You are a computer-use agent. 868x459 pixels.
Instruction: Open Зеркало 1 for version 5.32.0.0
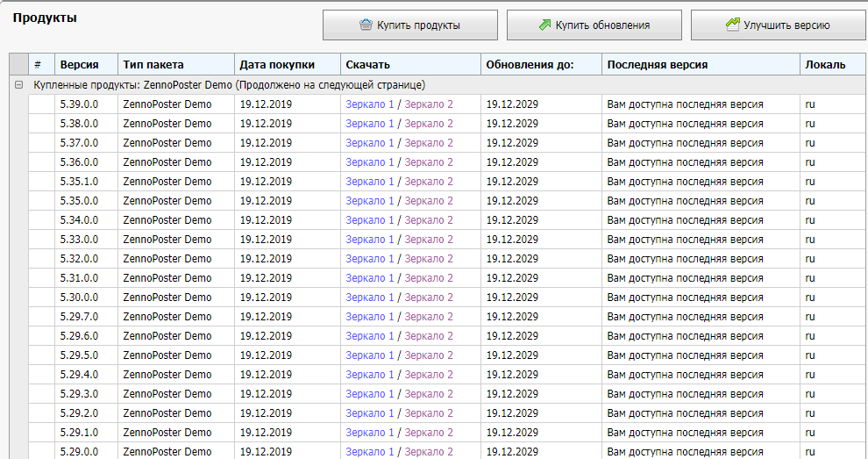pos(370,259)
